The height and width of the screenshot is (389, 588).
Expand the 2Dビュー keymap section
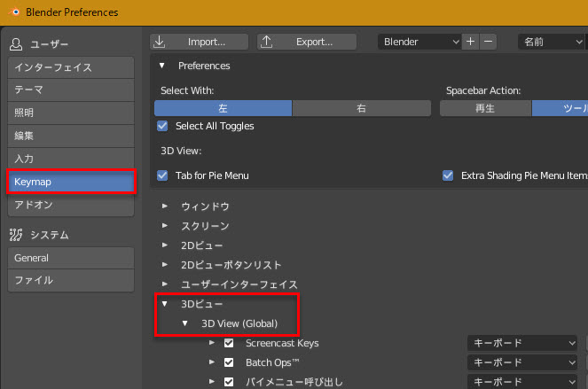165,245
